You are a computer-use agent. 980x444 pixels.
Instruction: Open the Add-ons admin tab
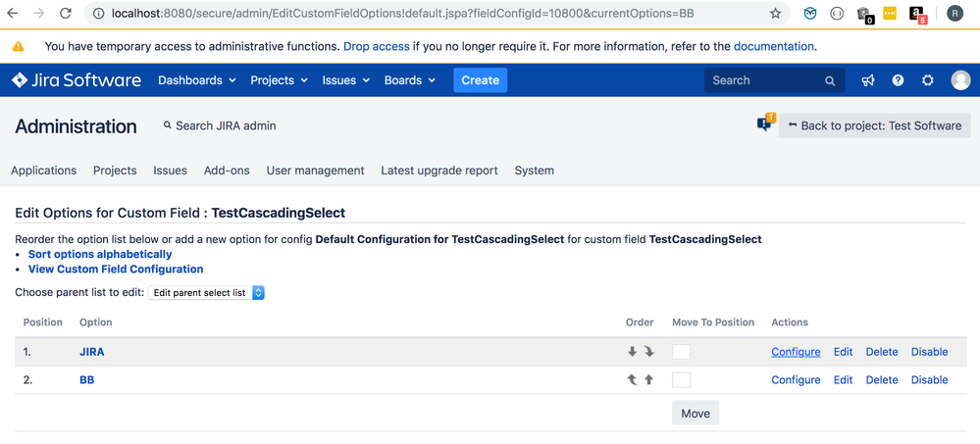227,171
